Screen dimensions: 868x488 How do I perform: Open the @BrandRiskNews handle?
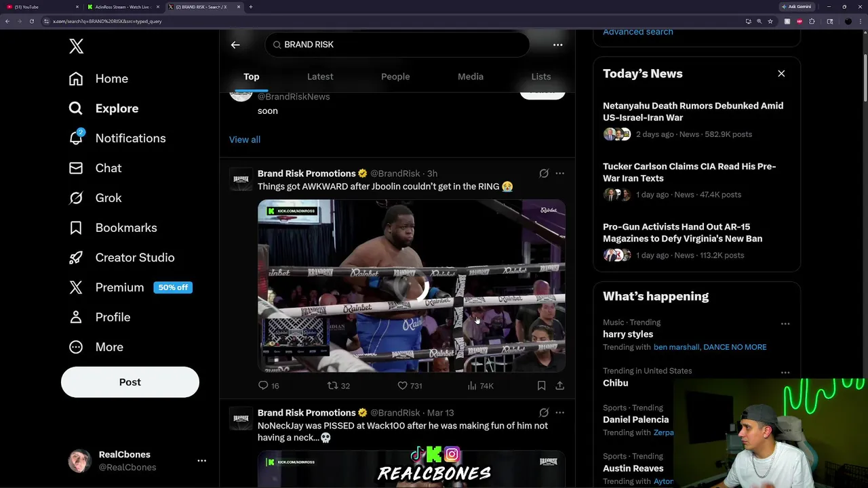tap(294, 97)
